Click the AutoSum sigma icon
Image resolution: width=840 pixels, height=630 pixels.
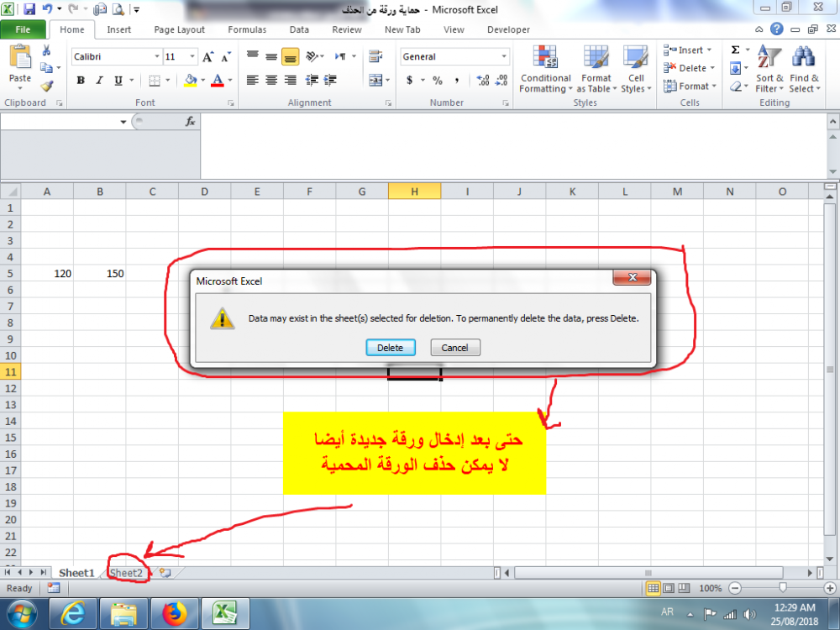tap(736, 50)
